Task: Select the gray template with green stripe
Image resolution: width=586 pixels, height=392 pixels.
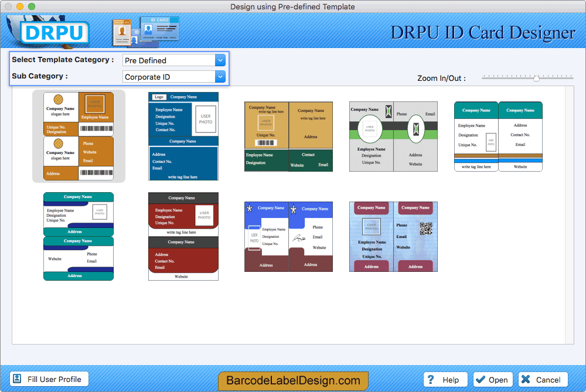Action: click(393, 137)
